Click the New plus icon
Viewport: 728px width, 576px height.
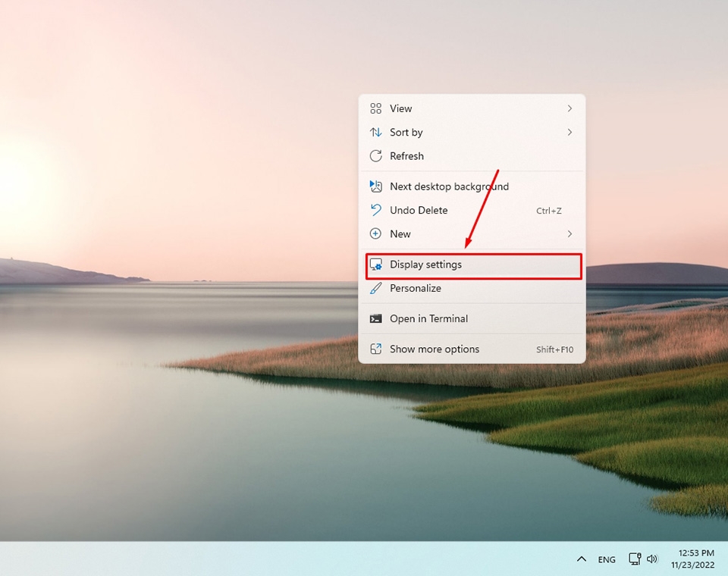[376, 233]
